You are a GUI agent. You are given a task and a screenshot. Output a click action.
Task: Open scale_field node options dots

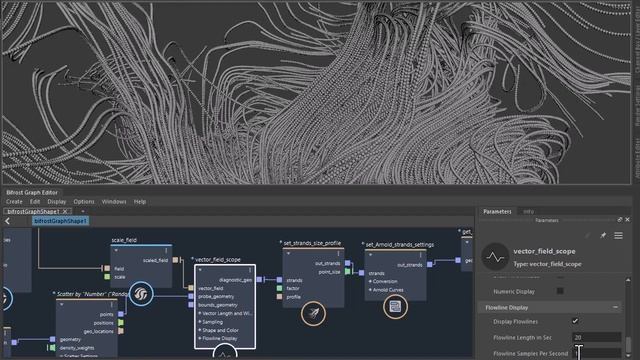pyautogui.click(x=166, y=250)
